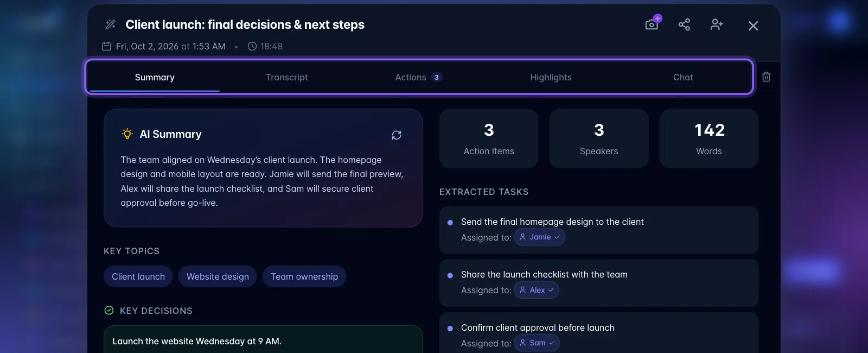Open the Sam assignee dropdown
The width and height of the screenshot is (868, 353).
[x=537, y=343]
